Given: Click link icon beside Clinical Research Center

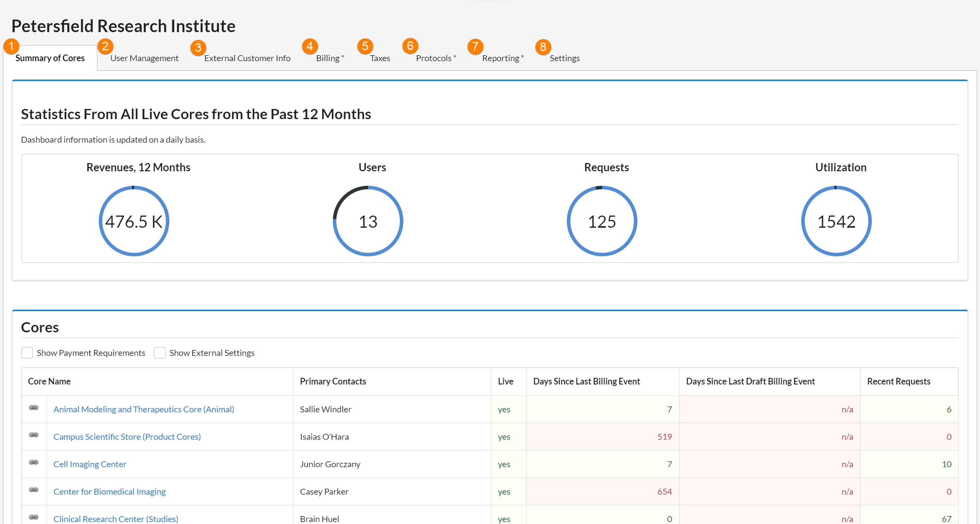Looking at the screenshot, I should pos(34,517).
